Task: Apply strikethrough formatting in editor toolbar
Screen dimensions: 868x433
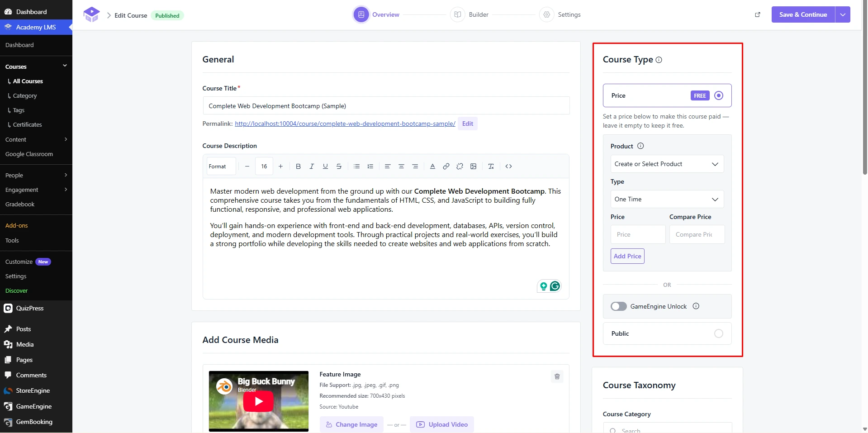Action: 339,167
